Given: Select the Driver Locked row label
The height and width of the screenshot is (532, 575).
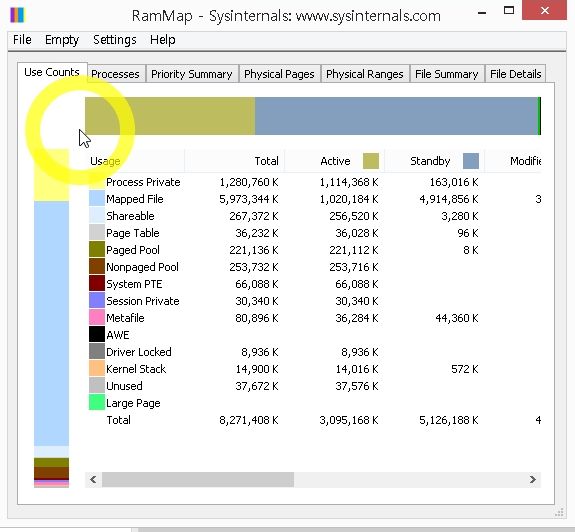Looking at the screenshot, I should [139, 352].
